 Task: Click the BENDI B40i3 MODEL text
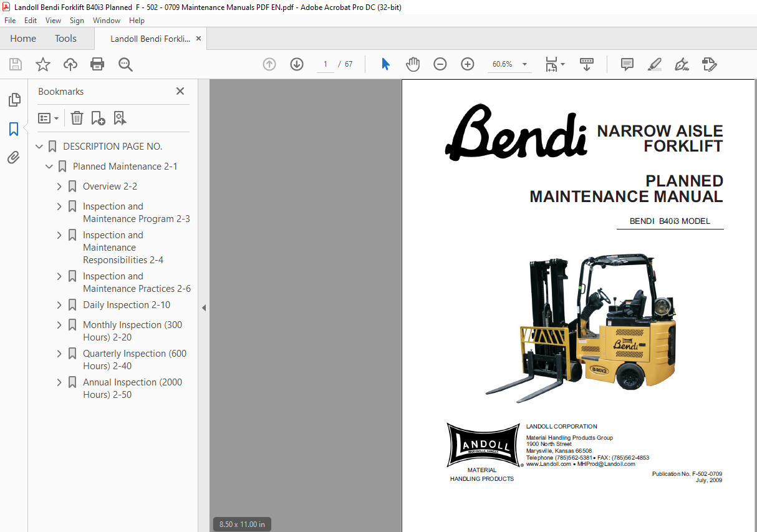pyautogui.click(x=670, y=221)
